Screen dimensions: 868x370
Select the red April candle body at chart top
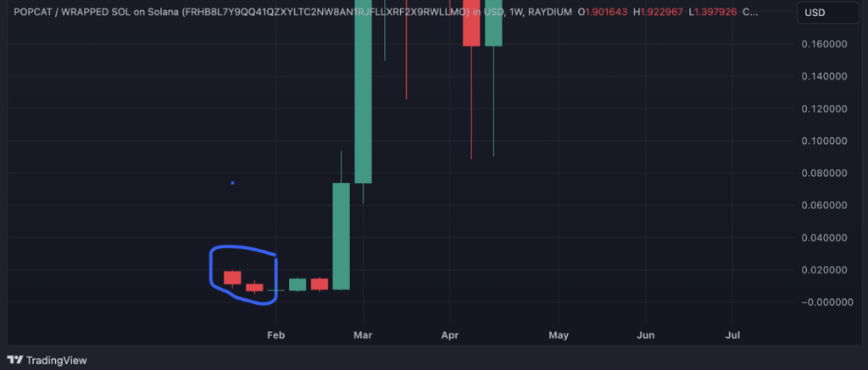coord(471,23)
